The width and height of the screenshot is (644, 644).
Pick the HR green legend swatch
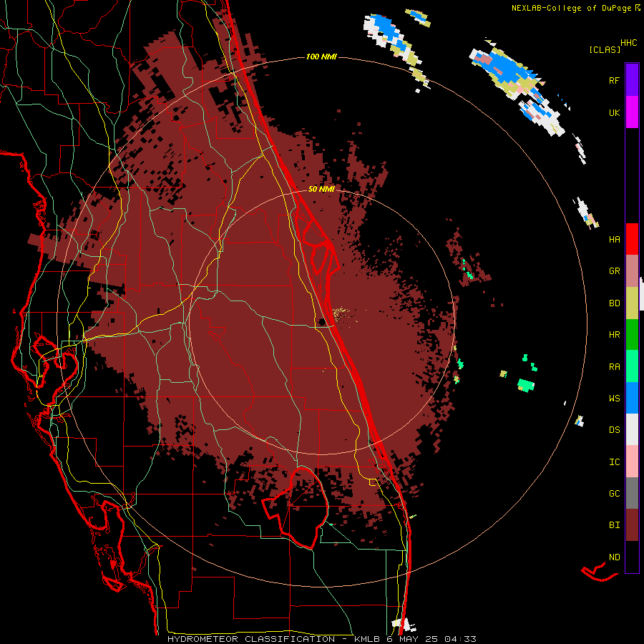(632, 335)
